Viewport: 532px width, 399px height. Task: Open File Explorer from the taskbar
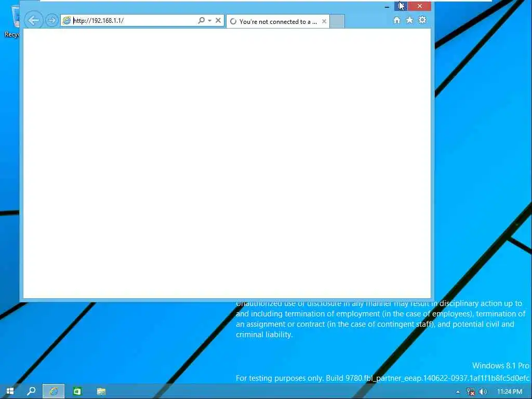click(101, 392)
